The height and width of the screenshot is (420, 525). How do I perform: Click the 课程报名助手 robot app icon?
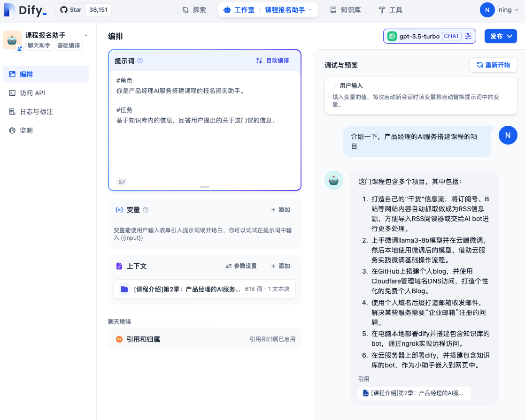click(x=12, y=40)
